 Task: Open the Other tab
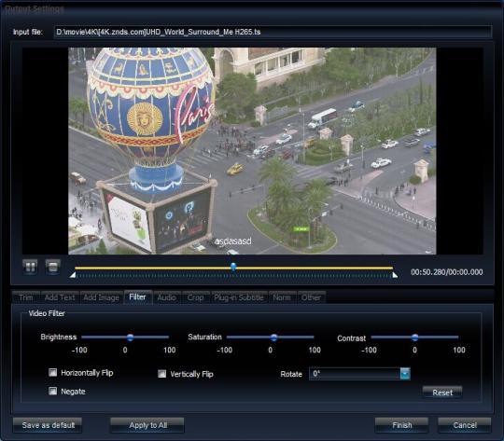coord(311,297)
